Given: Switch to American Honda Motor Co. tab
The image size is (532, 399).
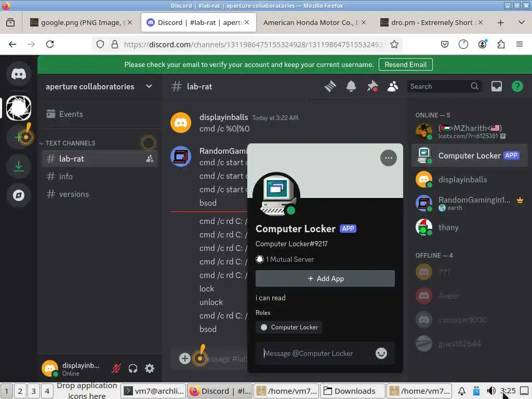Looking at the screenshot, I should [x=314, y=22].
